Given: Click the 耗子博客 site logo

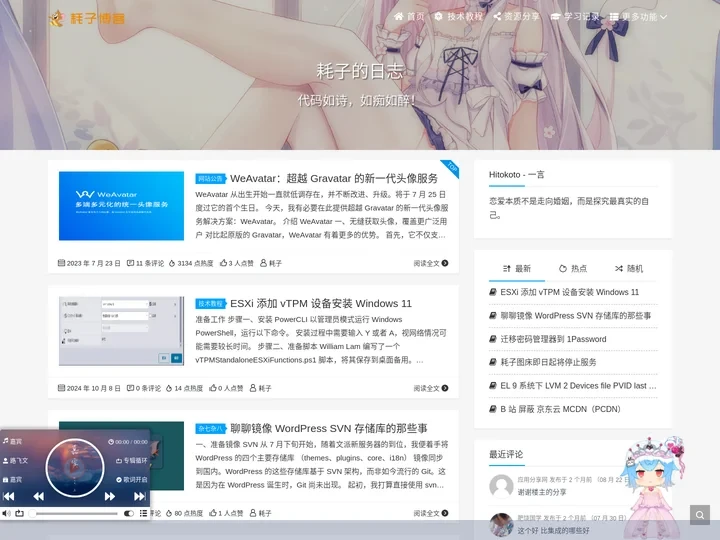Looking at the screenshot, I should click(x=87, y=18).
